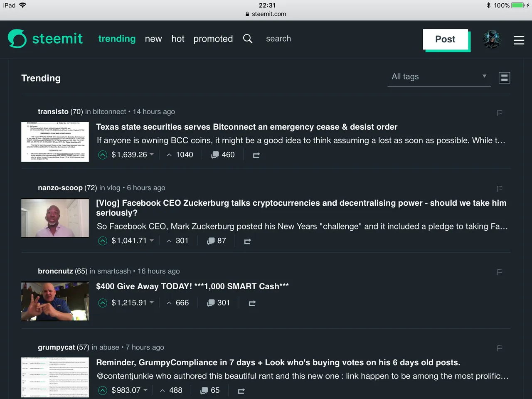Open the $400 Give Away TODAY post title

point(192,286)
